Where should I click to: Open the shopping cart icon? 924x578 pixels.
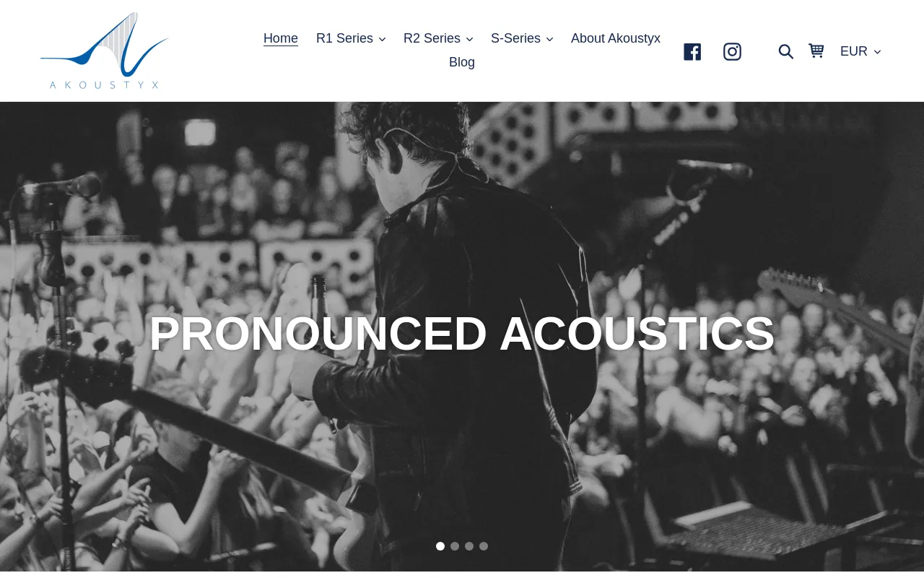[x=816, y=51]
